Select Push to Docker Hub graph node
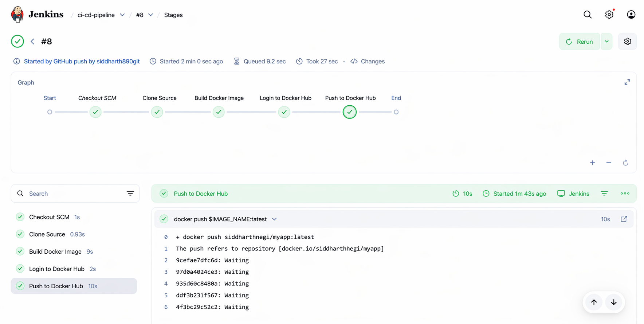Viewport: 644px width, 324px height. tap(350, 112)
